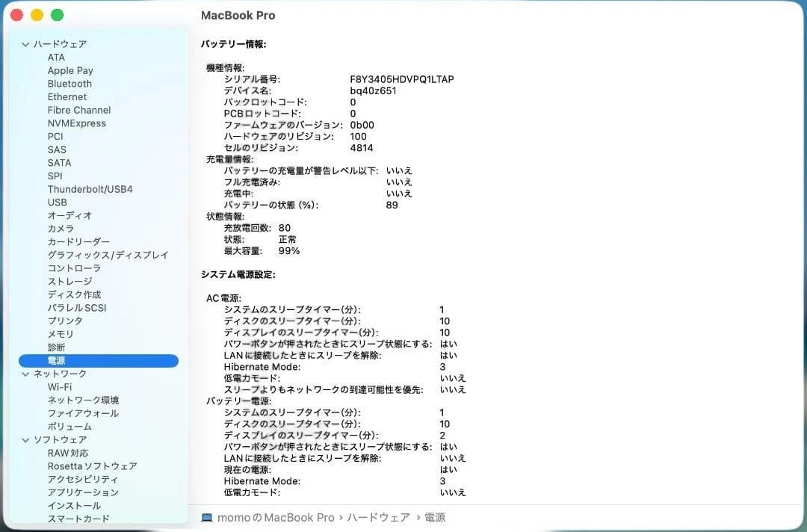
Task: Open the Apple Pay hardware entry
Action: pyautogui.click(x=70, y=70)
